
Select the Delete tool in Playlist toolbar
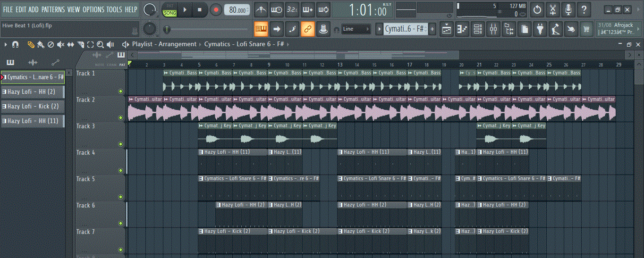[51, 44]
